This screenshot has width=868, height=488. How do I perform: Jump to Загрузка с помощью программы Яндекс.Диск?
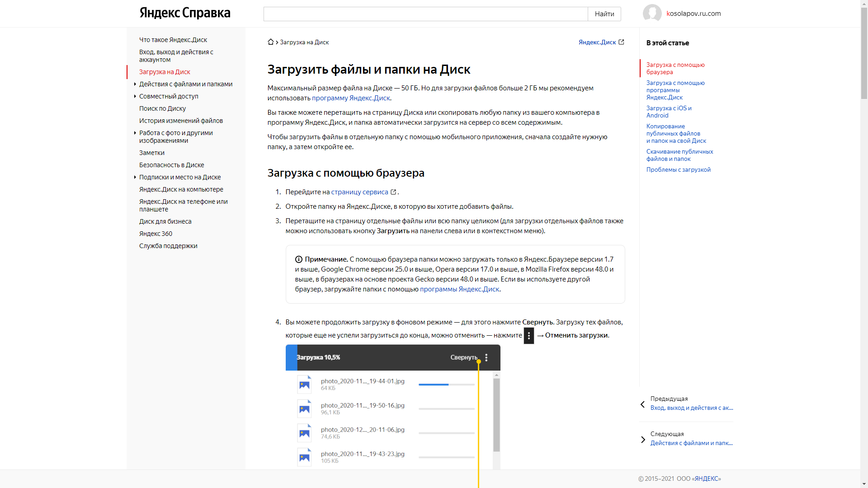(x=675, y=90)
